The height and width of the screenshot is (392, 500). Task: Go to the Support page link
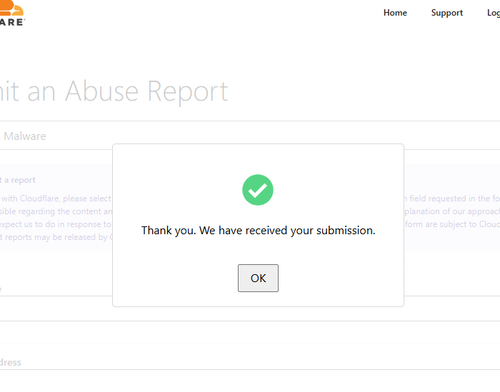click(447, 13)
